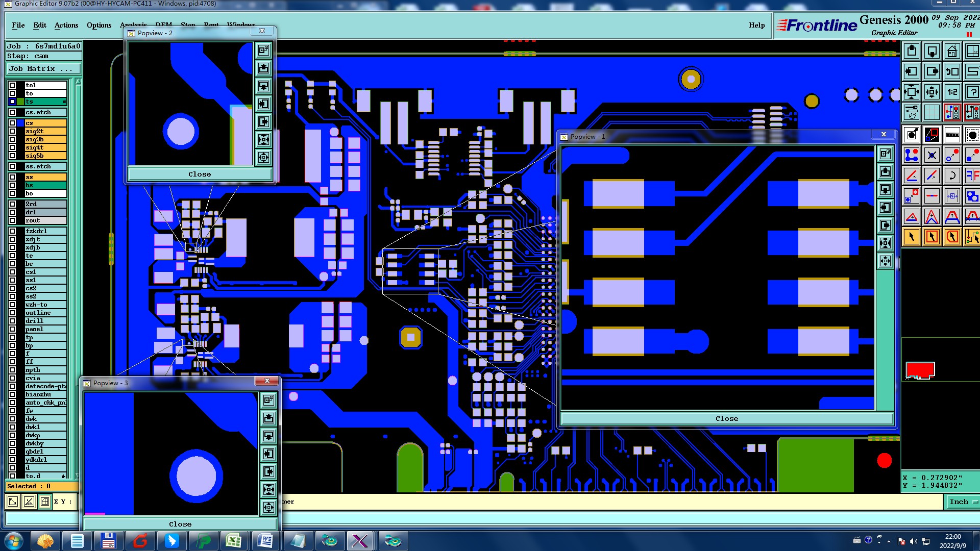Click Close button on Popview - 3

(x=180, y=524)
